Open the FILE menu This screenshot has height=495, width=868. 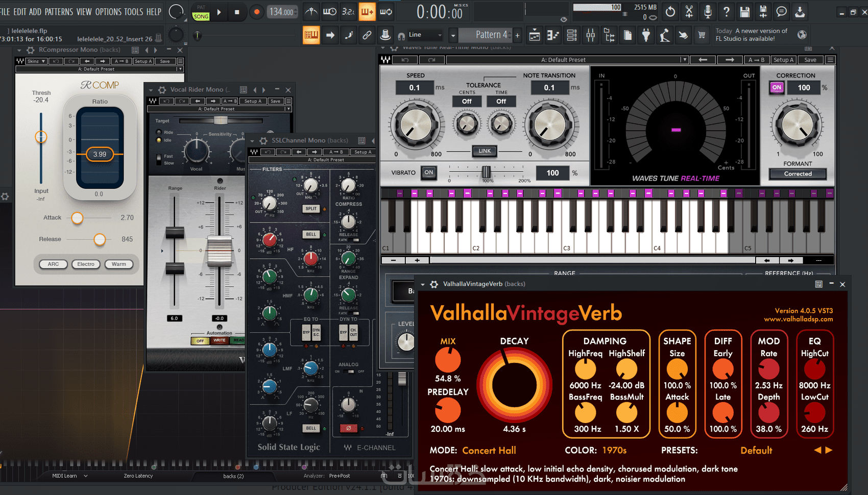[x=5, y=11]
